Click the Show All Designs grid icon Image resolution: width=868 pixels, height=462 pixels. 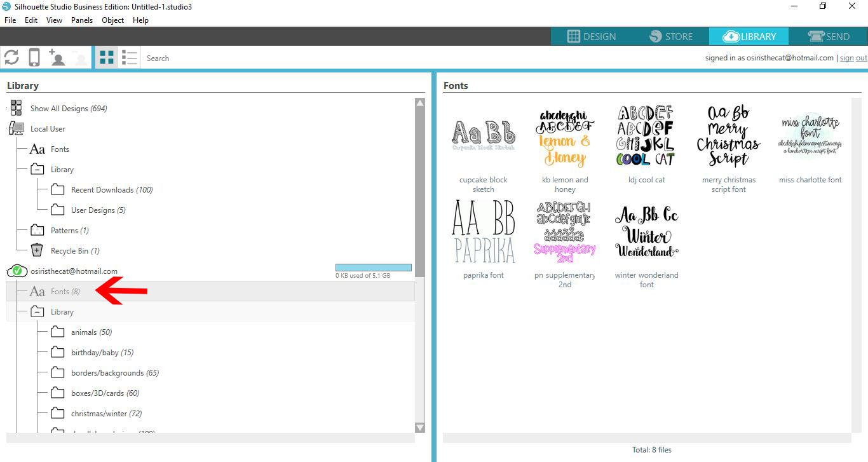tap(17, 108)
